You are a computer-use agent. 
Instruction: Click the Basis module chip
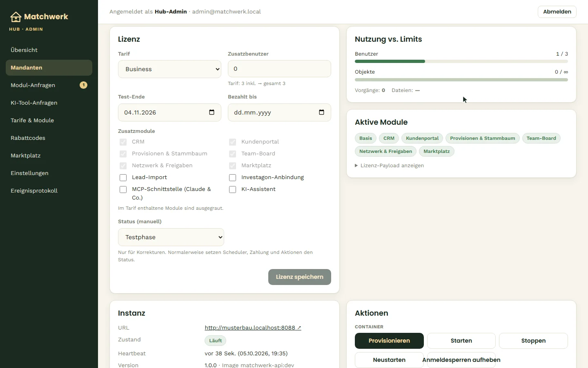pyautogui.click(x=366, y=138)
